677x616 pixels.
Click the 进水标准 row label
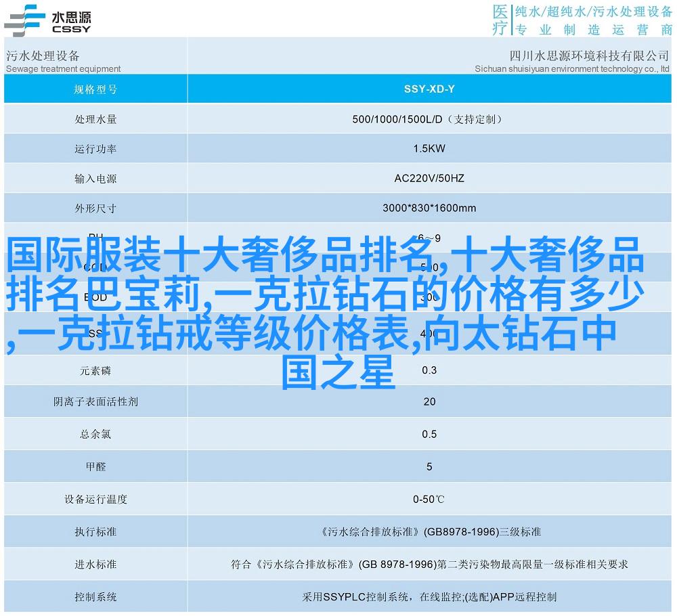(x=95, y=565)
